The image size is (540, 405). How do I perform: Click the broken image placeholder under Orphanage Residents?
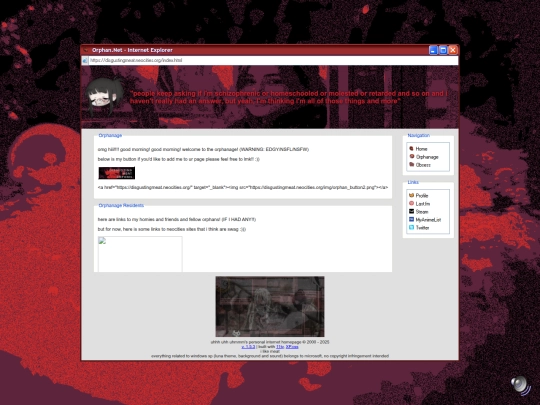140,254
